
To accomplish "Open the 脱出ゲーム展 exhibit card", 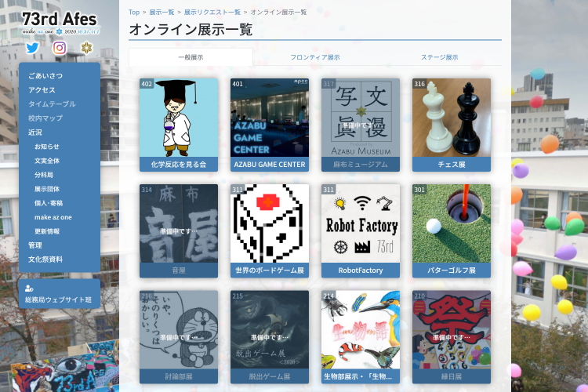I will tap(270, 337).
